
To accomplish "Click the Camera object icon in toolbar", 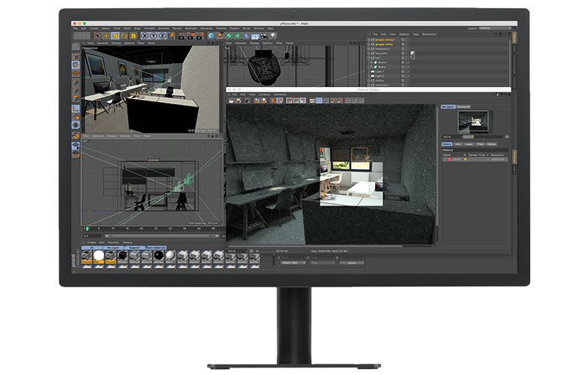I will [265, 35].
